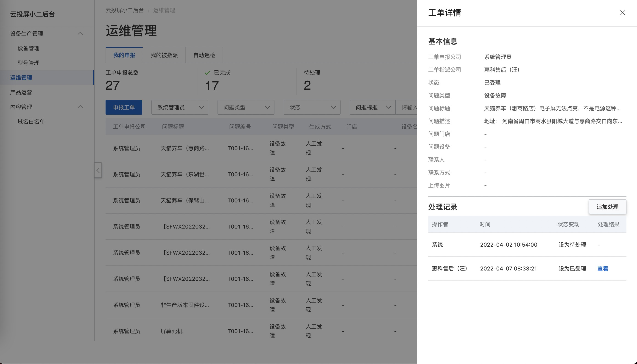Click the 待处理 count 2

click(307, 85)
